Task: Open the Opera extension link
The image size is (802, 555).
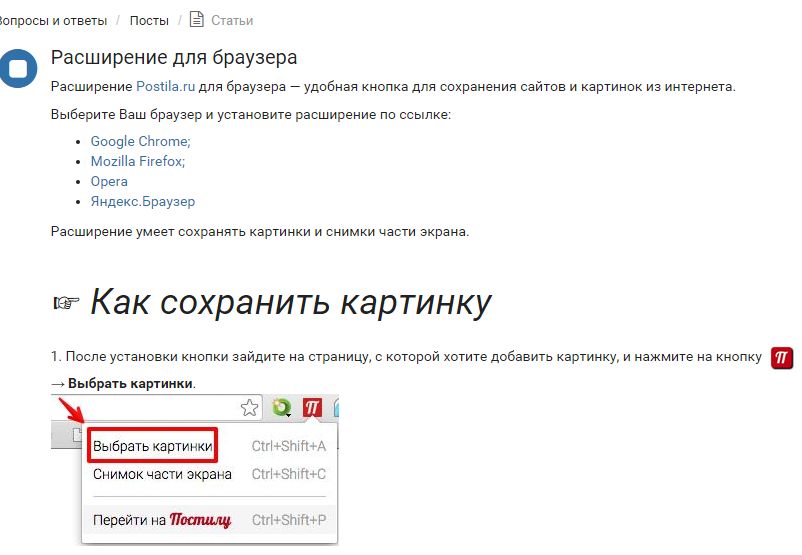Action: click(109, 181)
